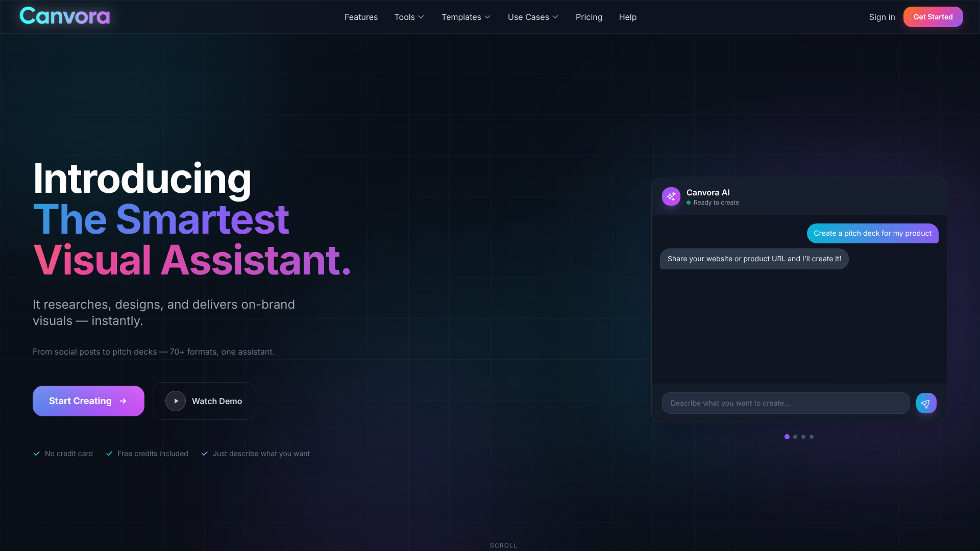Click the play icon on Watch Demo
Screen dimensions: 980x551
coord(175,401)
